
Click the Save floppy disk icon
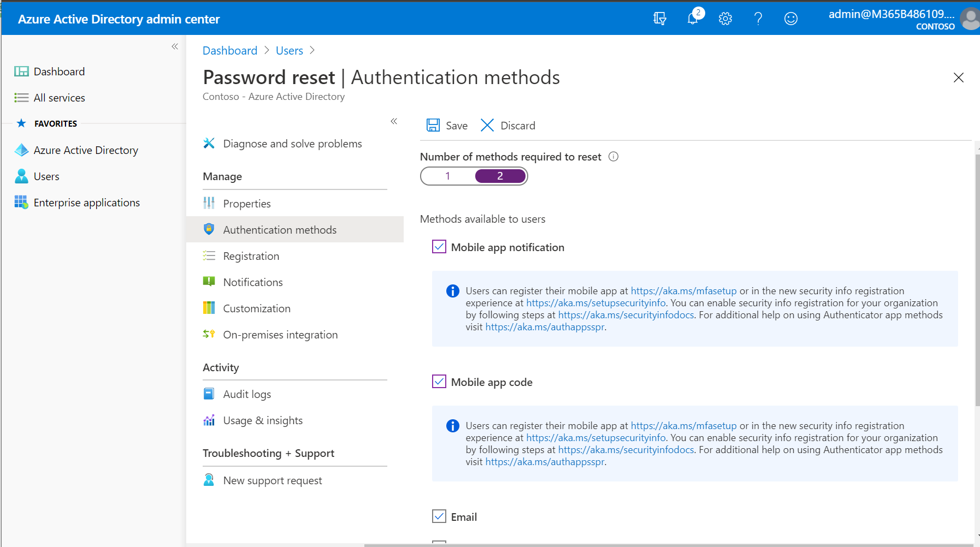click(433, 126)
